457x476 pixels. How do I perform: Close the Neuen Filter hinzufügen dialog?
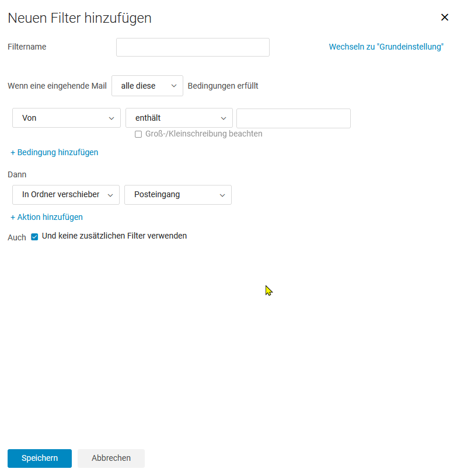point(445,17)
